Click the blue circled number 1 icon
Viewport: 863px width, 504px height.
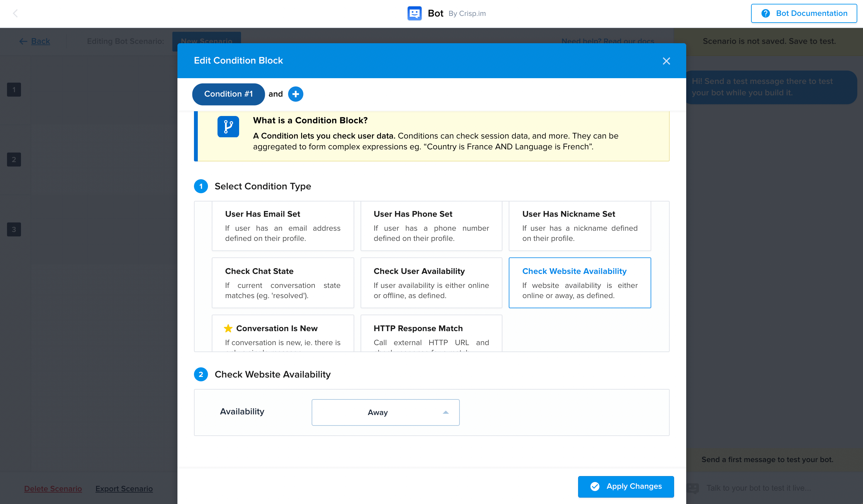[201, 186]
